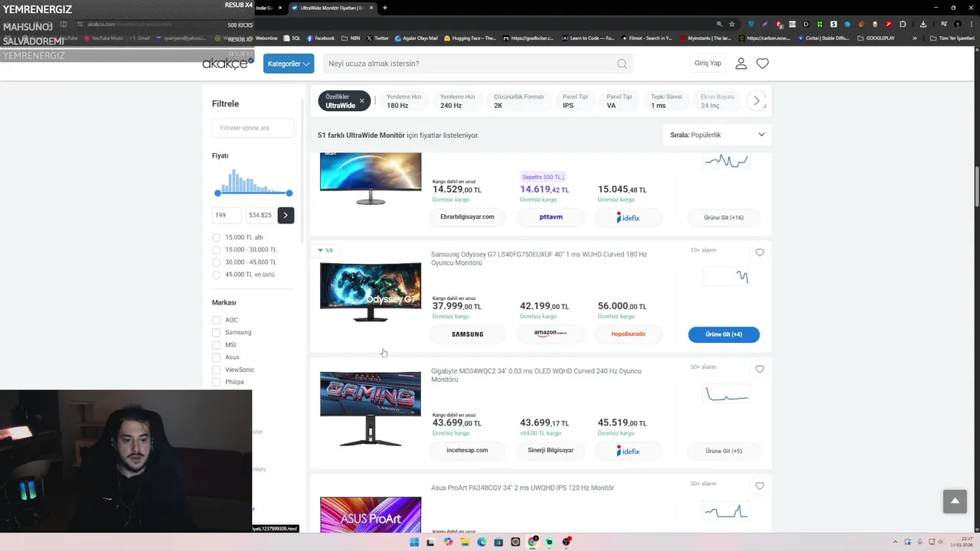Click the Filtreler içinde ara search field
980x551 pixels.
pos(253,128)
